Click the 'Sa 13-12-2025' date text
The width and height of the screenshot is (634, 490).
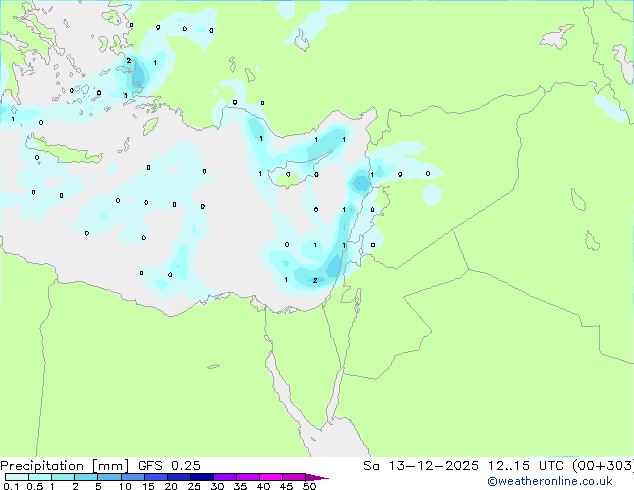pyautogui.click(x=421, y=466)
